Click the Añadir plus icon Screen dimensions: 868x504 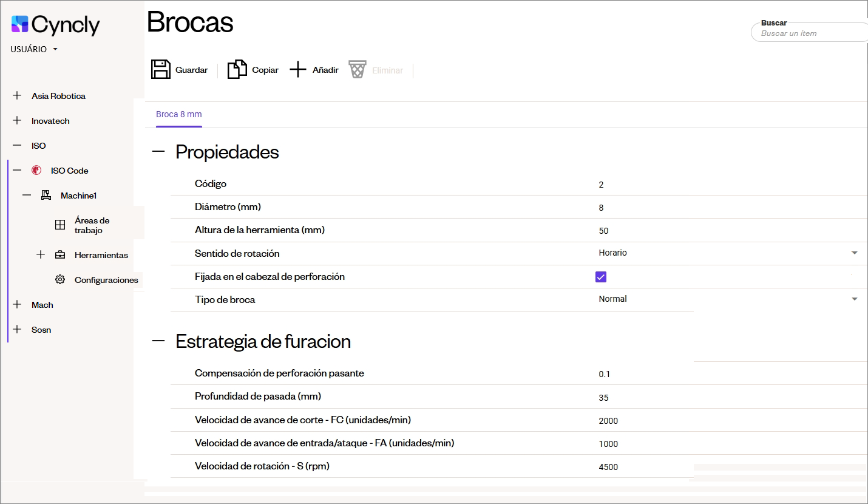pos(298,69)
